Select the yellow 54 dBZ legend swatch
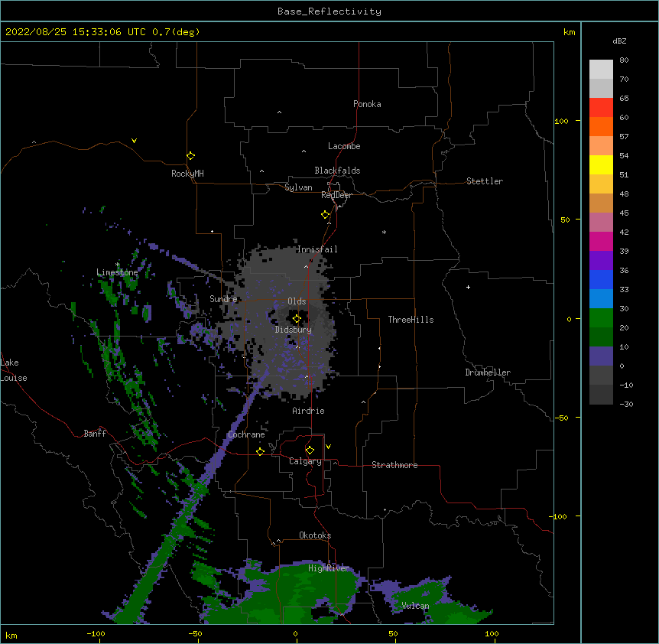Image resolution: width=659 pixels, height=644 pixels. pyautogui.click(x=601, y=164)
